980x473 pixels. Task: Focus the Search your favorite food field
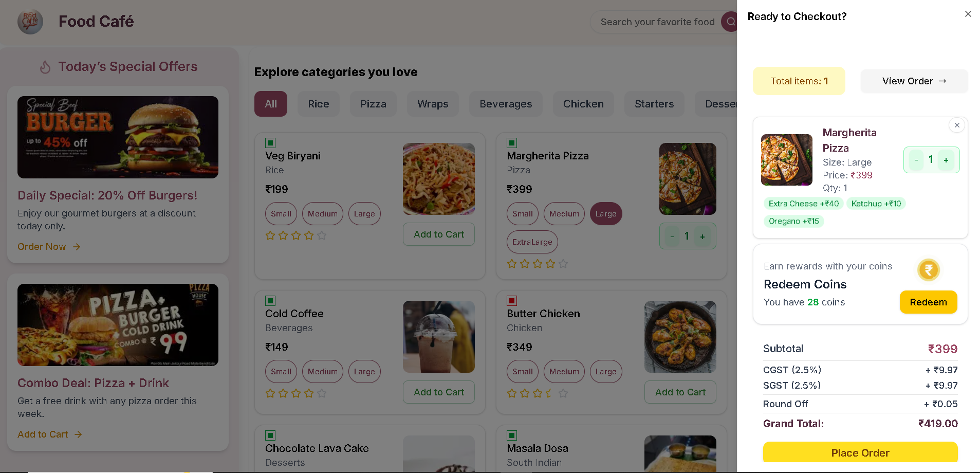(x=657, y=22)
